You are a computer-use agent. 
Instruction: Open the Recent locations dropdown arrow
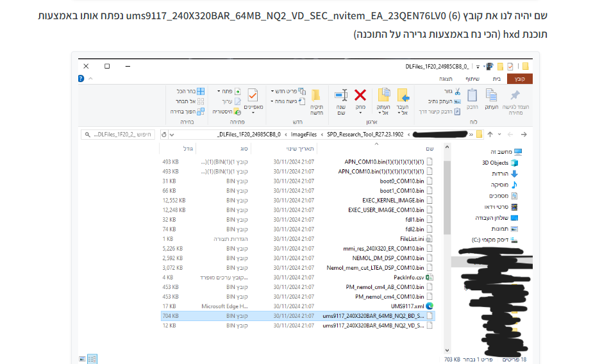pyautogui.click(x=499, y=135)
